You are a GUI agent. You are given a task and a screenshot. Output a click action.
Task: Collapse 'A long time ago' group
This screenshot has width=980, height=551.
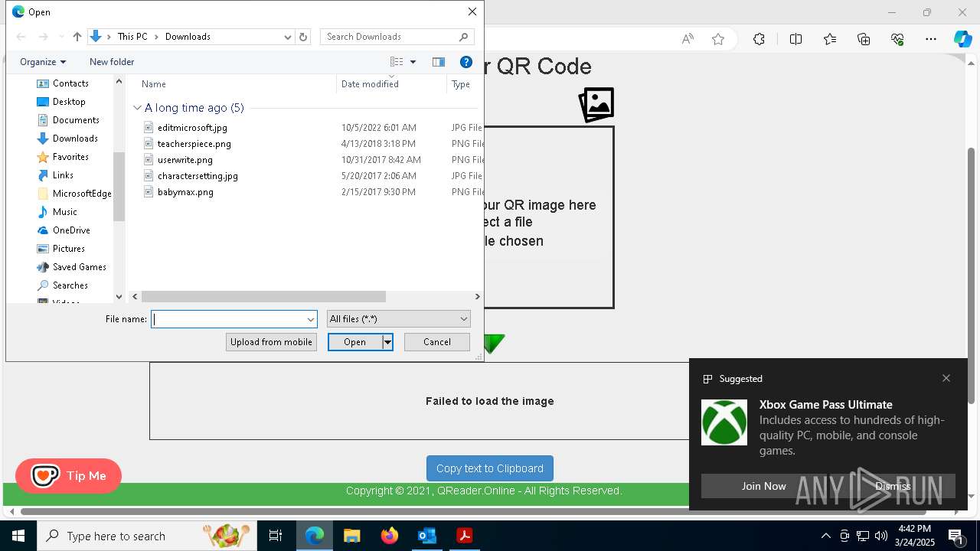(x=137, y=108)
